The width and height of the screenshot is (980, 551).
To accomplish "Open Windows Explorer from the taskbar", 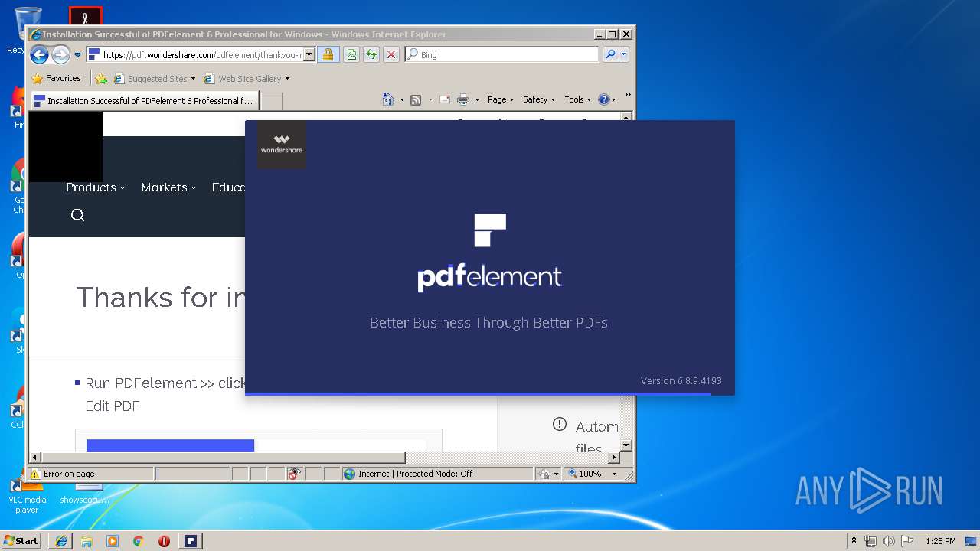I will (x=87, y=541).
